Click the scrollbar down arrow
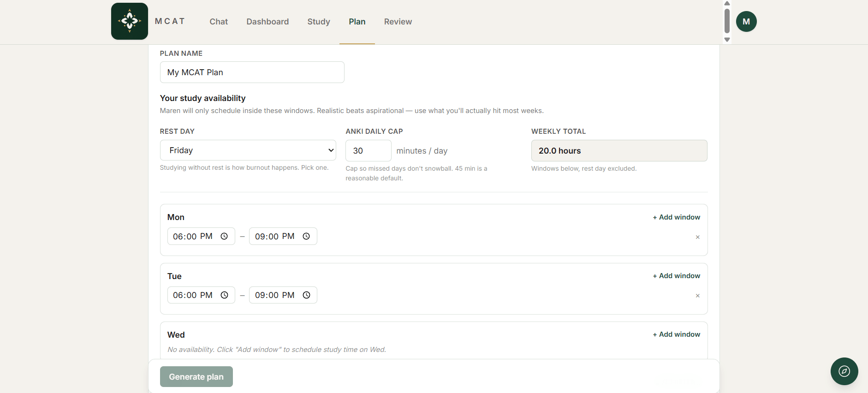 pos(727,40)
